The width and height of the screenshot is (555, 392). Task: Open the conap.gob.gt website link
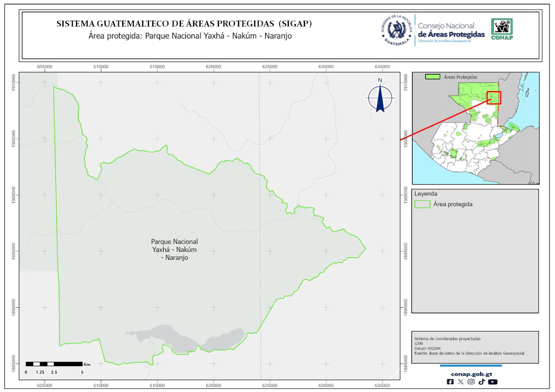(x=471, y=374)
